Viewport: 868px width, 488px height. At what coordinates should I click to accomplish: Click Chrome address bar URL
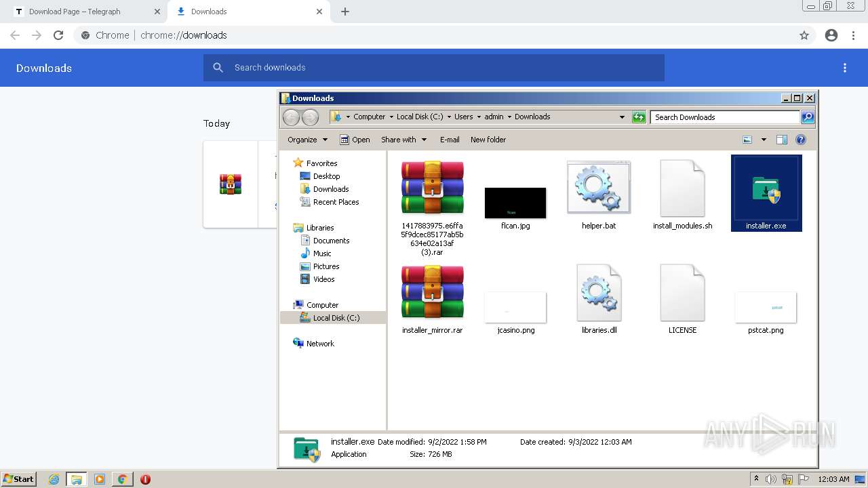click(184, 35)
